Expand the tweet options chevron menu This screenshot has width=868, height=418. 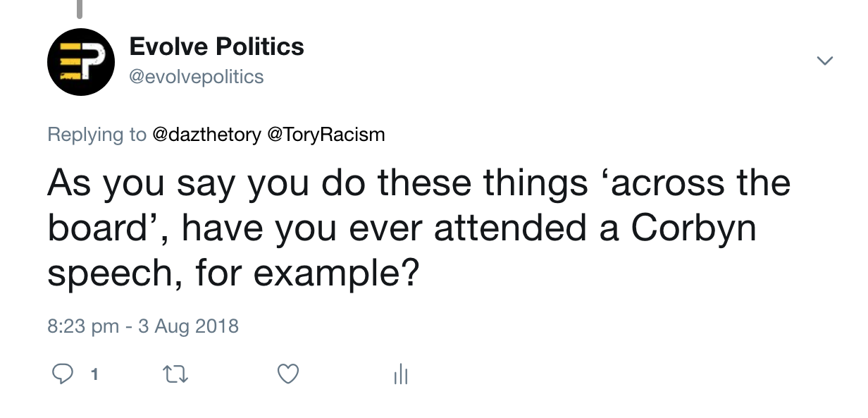(824, 61)
